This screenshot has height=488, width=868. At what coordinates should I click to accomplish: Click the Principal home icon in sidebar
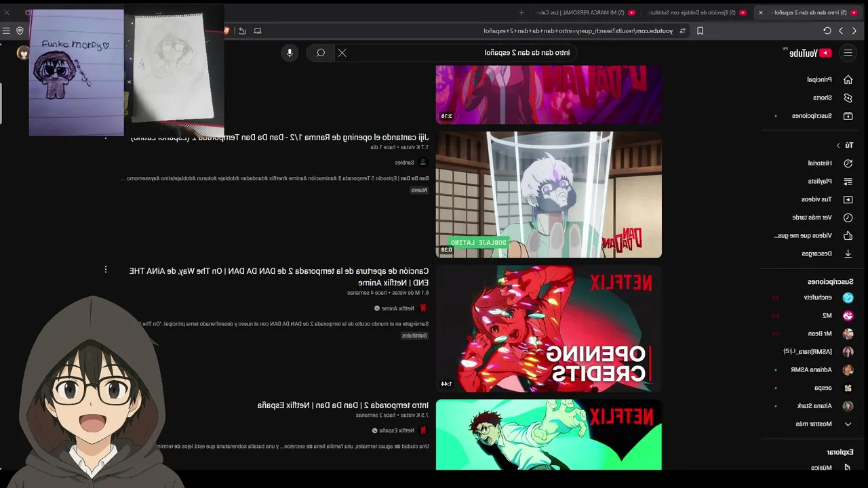848,79
